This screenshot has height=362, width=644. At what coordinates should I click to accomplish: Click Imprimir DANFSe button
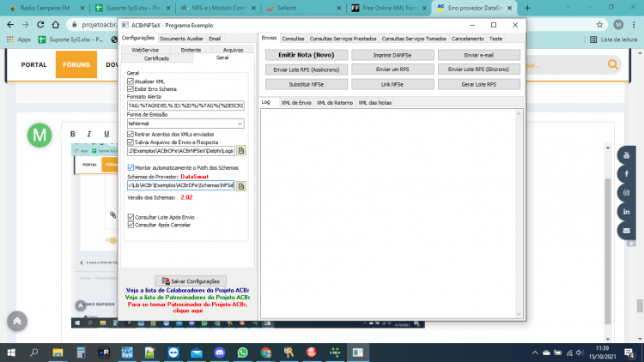click(392, 55)
